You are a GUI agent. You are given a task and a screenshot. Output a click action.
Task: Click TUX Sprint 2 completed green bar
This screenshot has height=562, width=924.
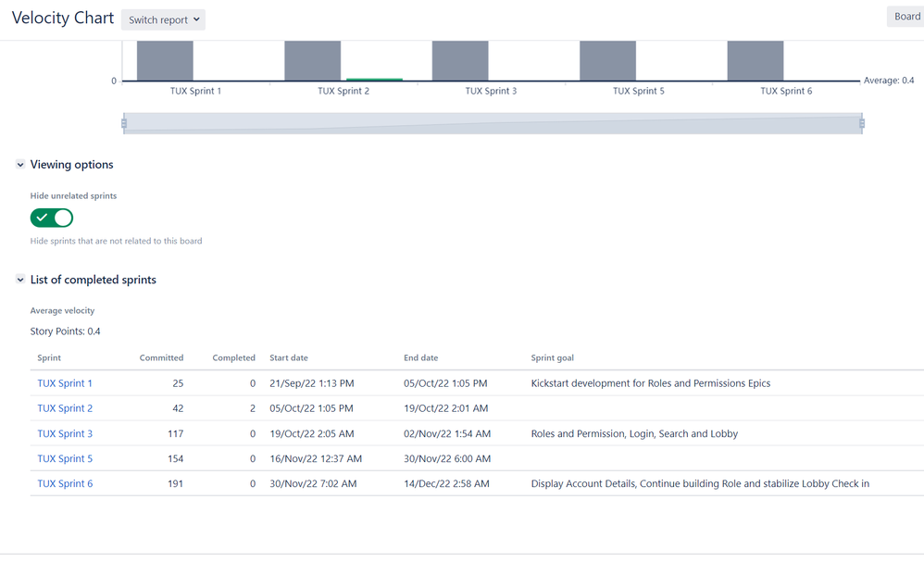tap(374, 80)
